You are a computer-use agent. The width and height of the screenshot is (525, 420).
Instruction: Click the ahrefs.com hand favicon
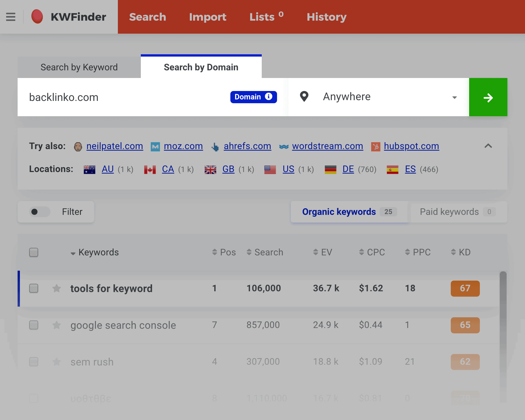(215, 147)
